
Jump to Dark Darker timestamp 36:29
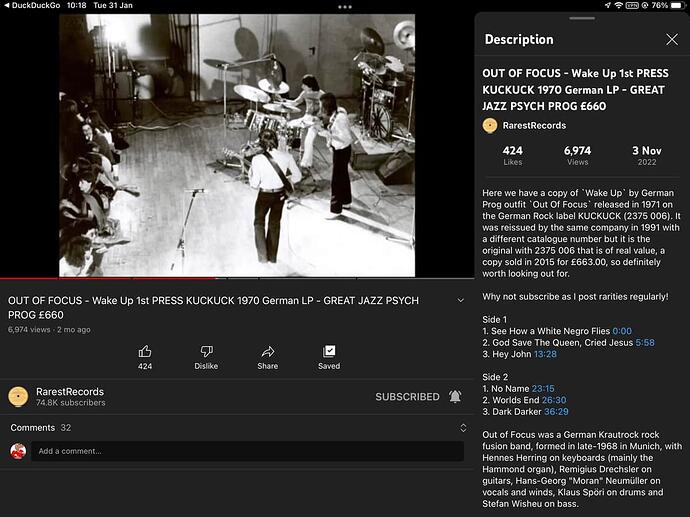click(556, 412)
